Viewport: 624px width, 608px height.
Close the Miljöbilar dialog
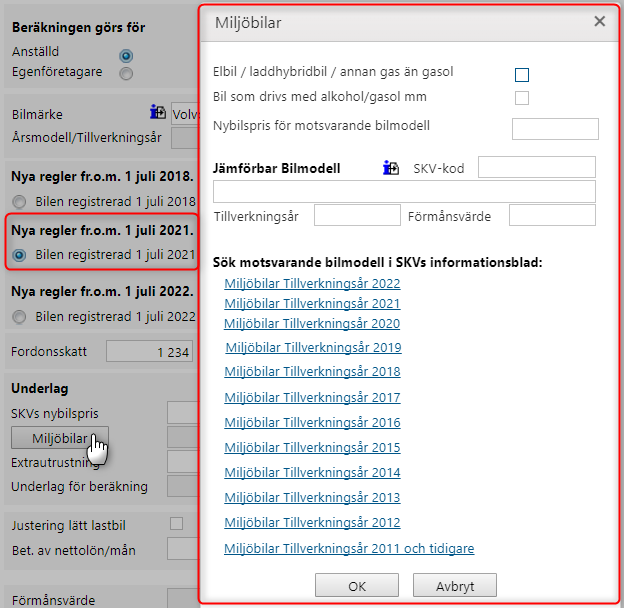pyautogui.click(x=599, y=21)
